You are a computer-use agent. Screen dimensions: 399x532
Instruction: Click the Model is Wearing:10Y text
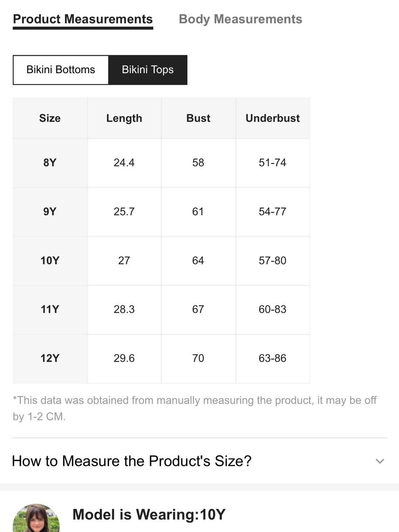tap(149, 515)
